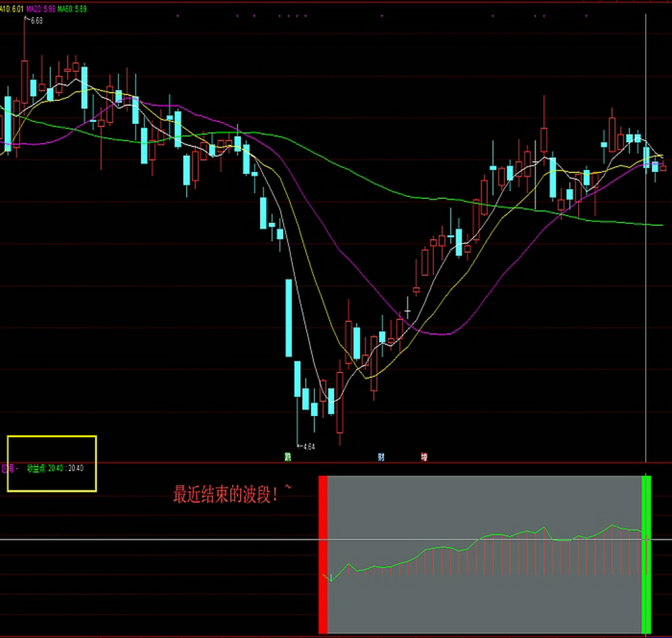Viewport: 672px width, 638px height.
Task: Click the 4.64 low price marker
Action: point(308,446)
